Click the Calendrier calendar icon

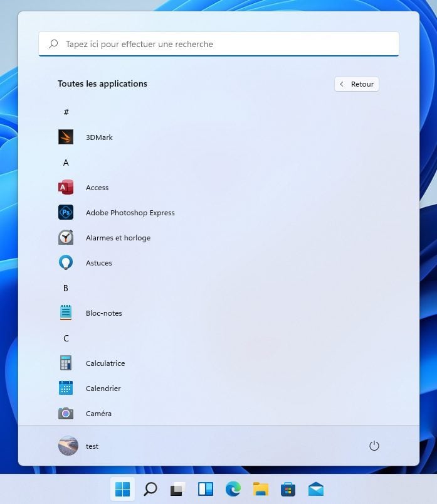66,388
